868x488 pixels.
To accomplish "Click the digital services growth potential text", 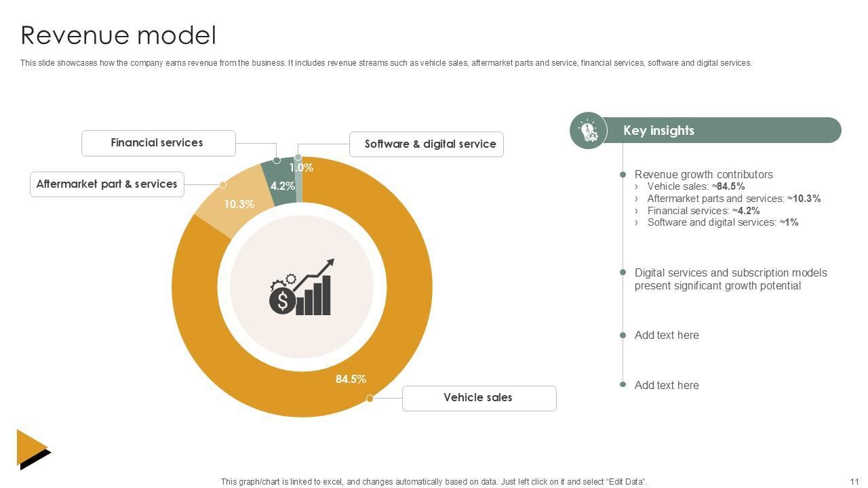I will click(x=730, y=279).
